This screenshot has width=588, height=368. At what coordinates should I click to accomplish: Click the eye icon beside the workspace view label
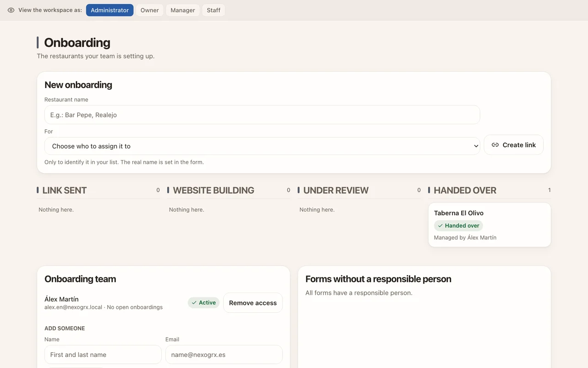click(x=11, y=10)
